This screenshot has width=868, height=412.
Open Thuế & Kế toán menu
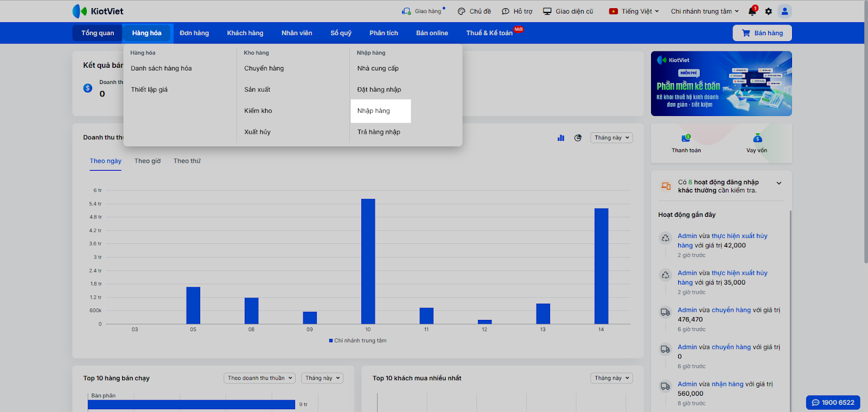pyautogui.click(x=489, y=33)
